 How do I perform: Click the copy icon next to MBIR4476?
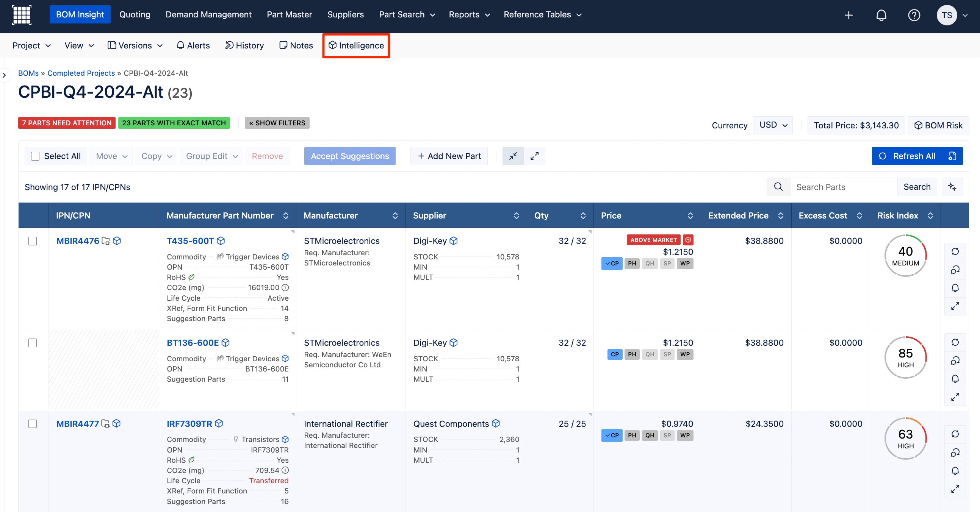click(x=106, y=241)
